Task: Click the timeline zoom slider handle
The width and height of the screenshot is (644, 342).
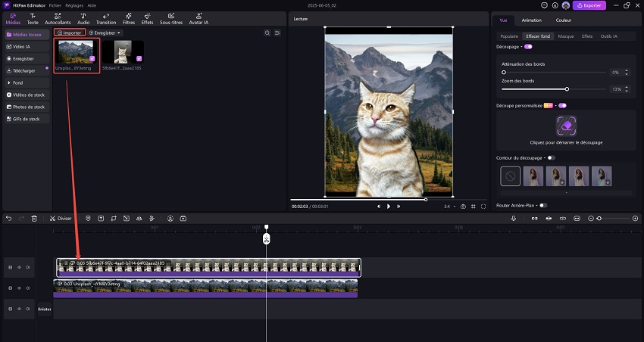Action: tap(599, 219)
